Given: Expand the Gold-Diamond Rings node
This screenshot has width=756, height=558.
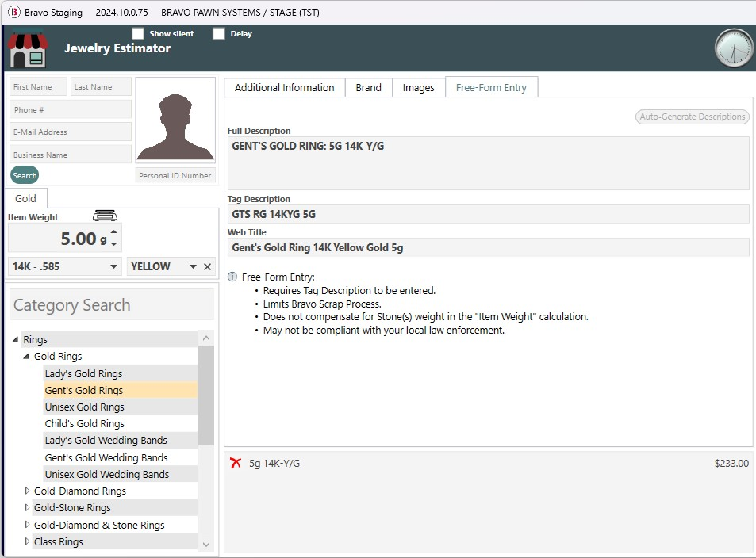Looking at the screenshot, I should [27, 491].
